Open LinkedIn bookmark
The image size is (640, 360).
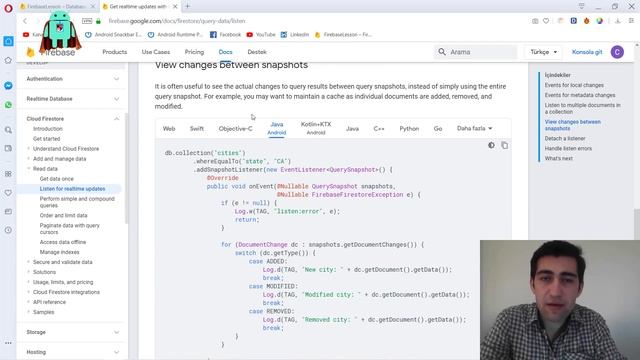295,35
